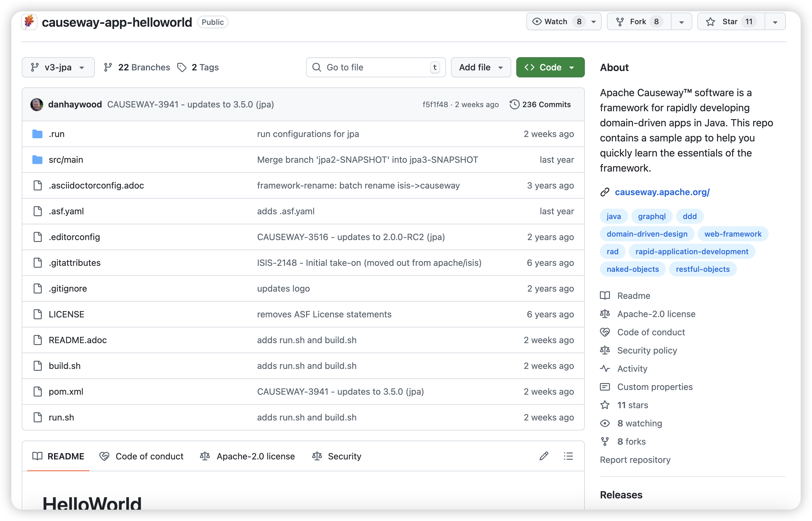Click danhaywood's avatar image
This screenshot has height=521, width=812.
click(36, 104)
